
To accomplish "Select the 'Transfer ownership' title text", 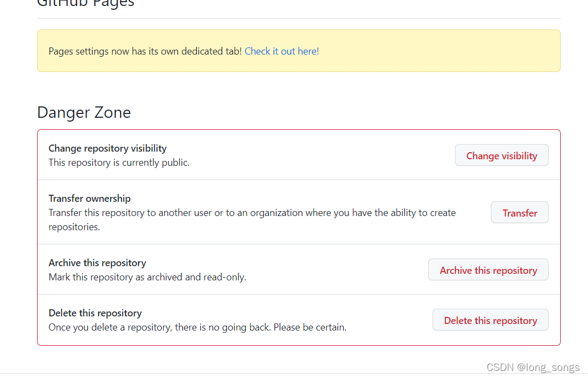I will point(89,199).
